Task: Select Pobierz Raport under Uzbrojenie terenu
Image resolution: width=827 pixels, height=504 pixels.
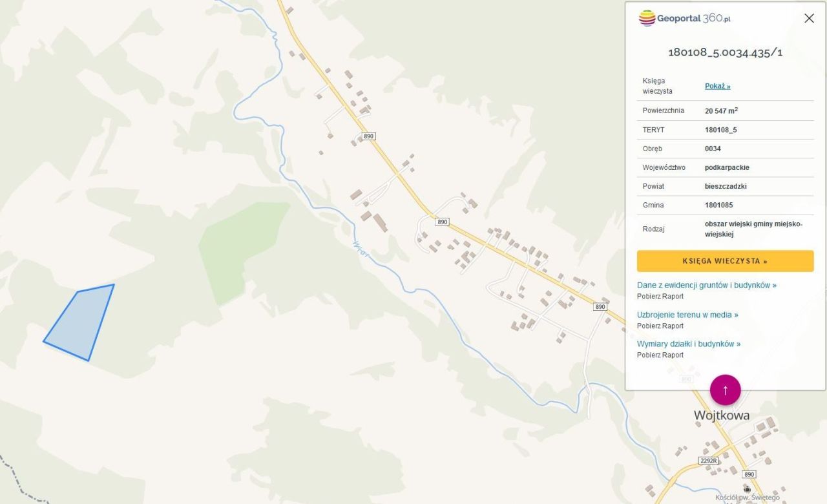Action: click(660, 326)
